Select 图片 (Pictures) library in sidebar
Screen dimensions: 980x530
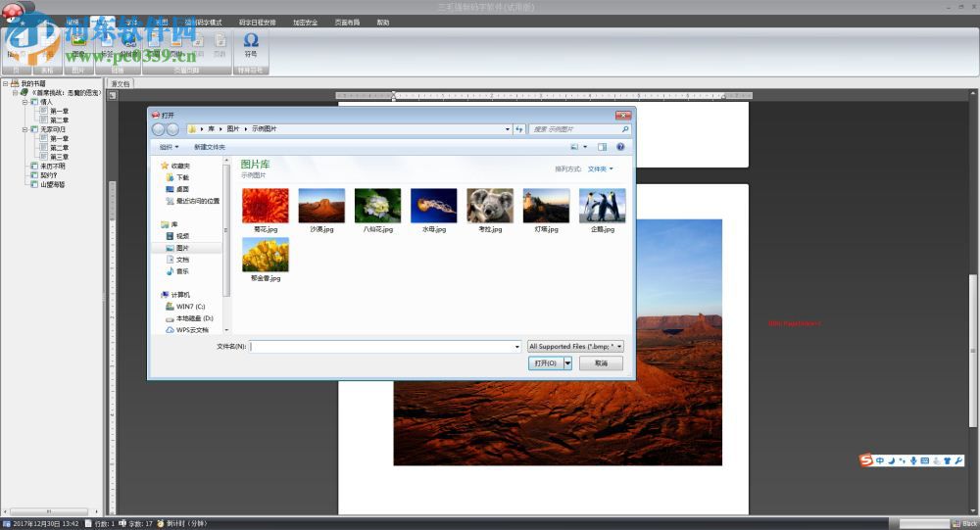tap(177, 248)
